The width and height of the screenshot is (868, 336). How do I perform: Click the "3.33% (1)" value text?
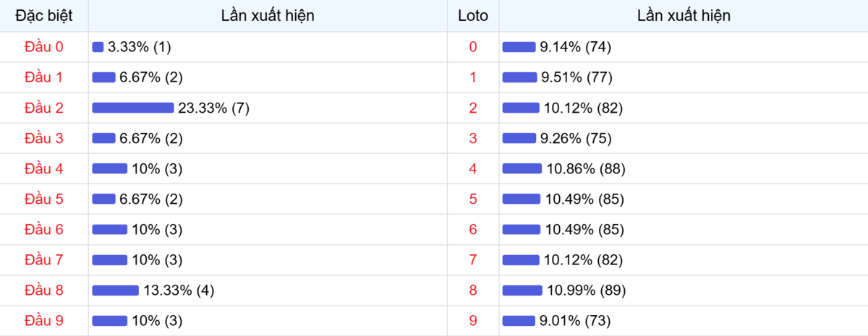point(139,47)
